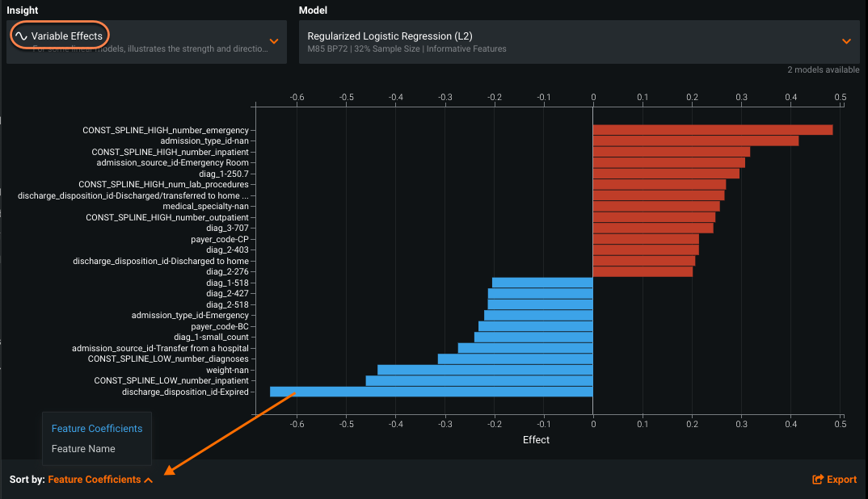The height and width of the screenshot is (499, 868).
Task: Click the Variable Effects wave icon
Action: pos(21,36)
